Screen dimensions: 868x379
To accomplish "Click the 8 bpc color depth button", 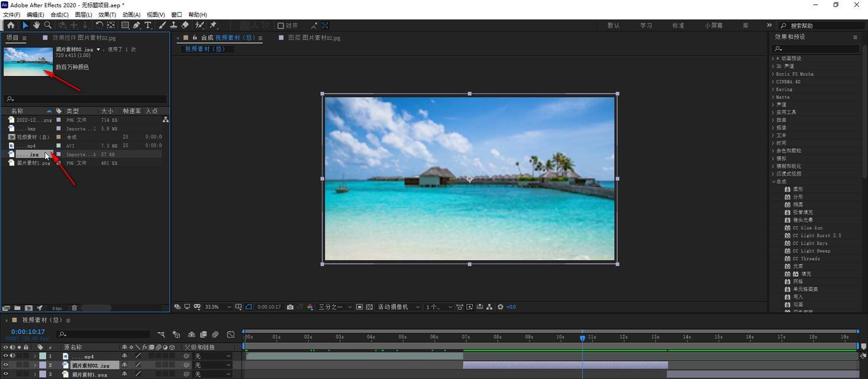I will coord(57,308).
